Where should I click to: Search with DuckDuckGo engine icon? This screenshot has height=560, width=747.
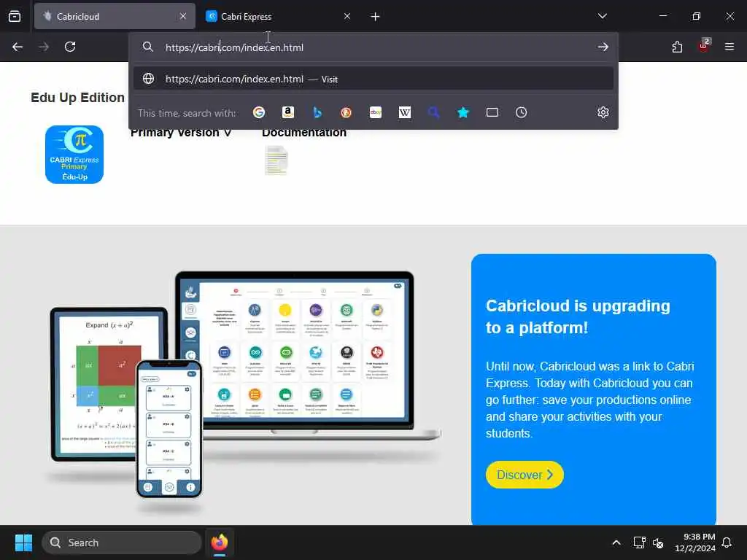coord(347,112)
